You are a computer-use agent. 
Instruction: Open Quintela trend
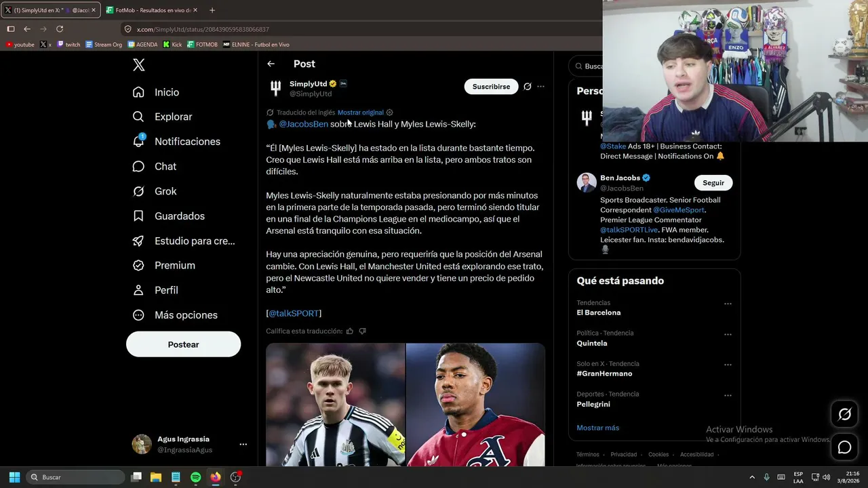[x=592, y=343]
